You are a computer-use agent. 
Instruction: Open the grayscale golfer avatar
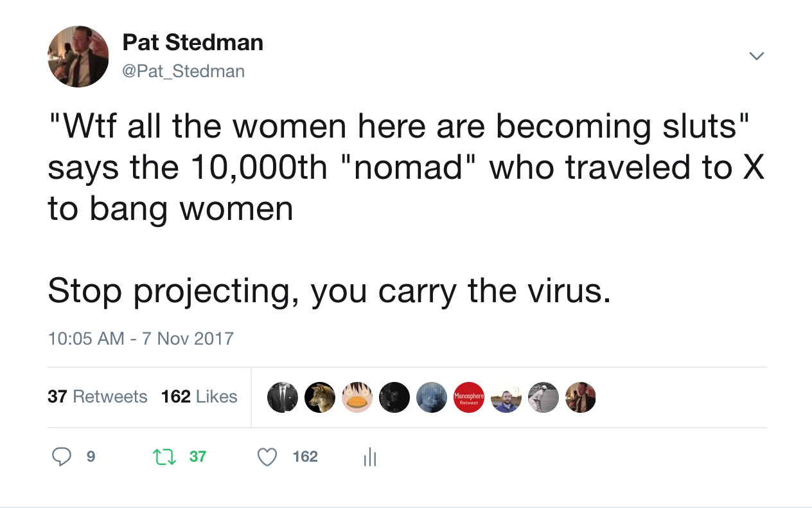[x=543, y=397]
